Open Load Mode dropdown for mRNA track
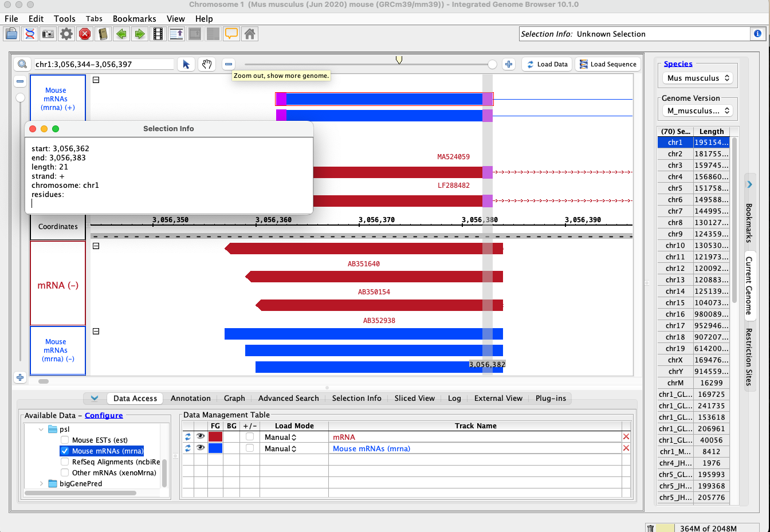The width and height of the screenshot is (770, 532). tap(281, 437)
